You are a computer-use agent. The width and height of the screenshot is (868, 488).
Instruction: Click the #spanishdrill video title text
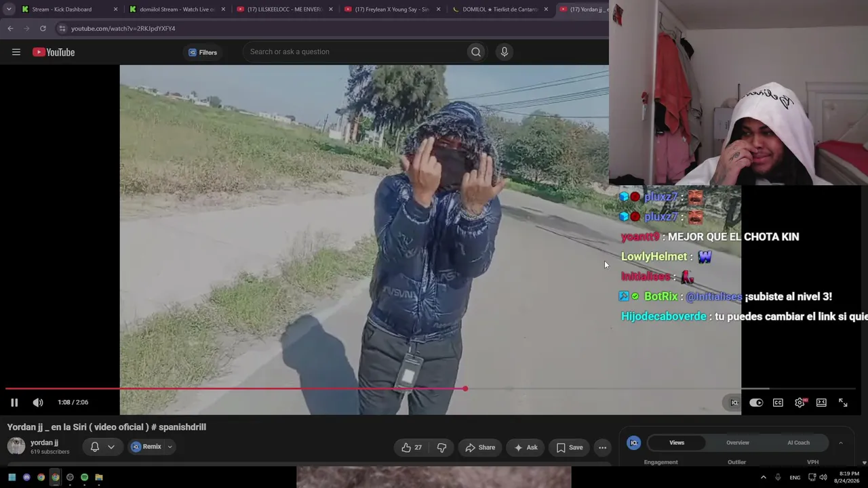point(106,427)
